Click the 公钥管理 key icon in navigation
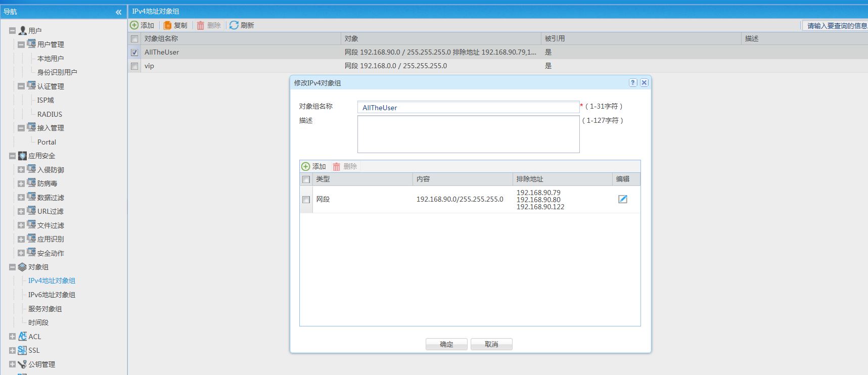868x375 pixels. tap(22, 364)
